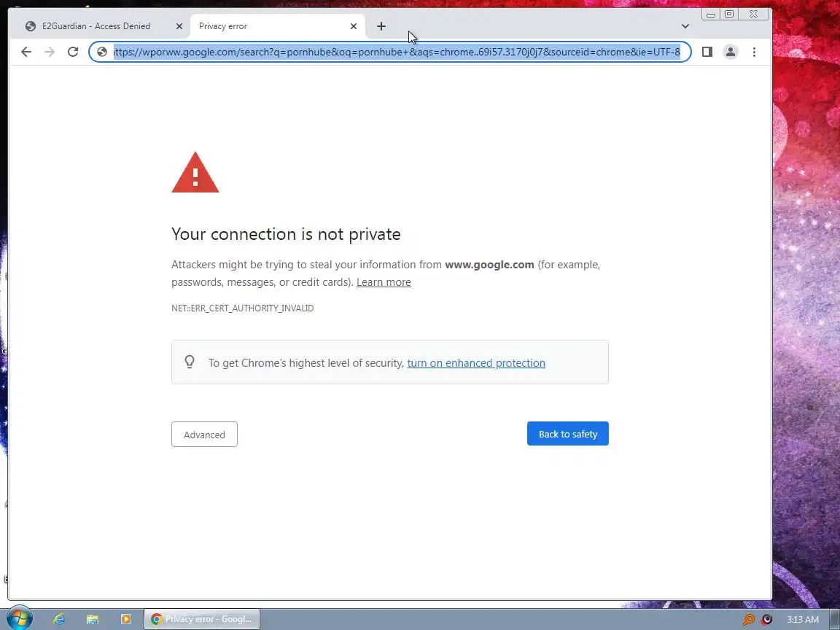Screen dimensions: 840x630
Task: Minimize the Chrome window
Action: coord(711,15)
